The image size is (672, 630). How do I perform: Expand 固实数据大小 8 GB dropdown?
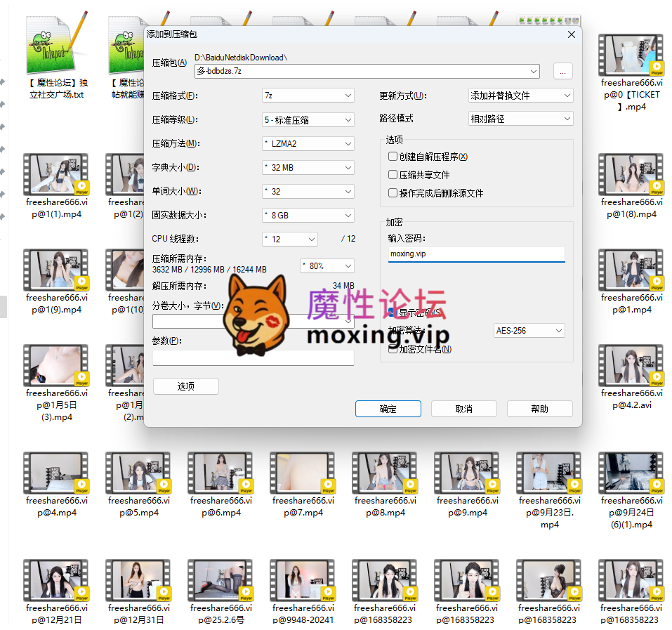coord(308,215)
